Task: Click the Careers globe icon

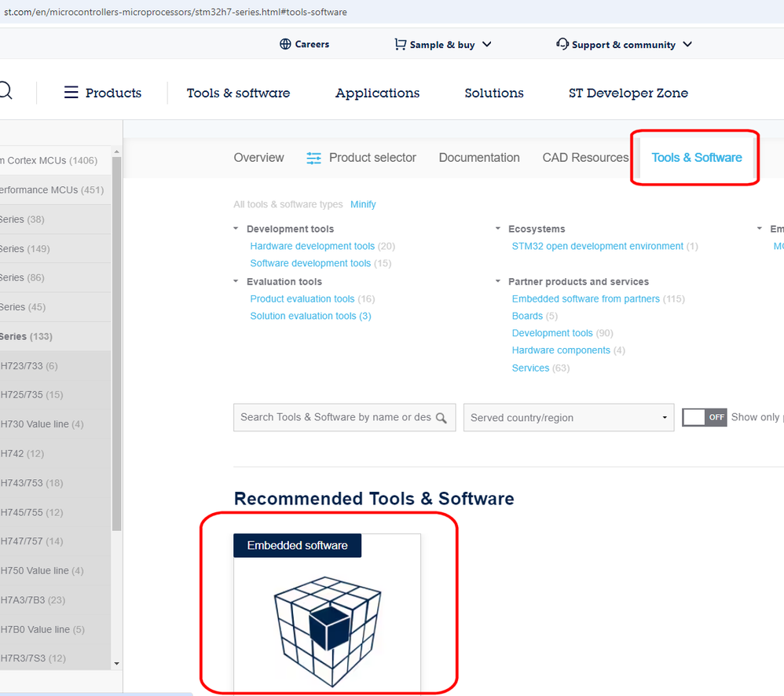Action: pos(285,44)
